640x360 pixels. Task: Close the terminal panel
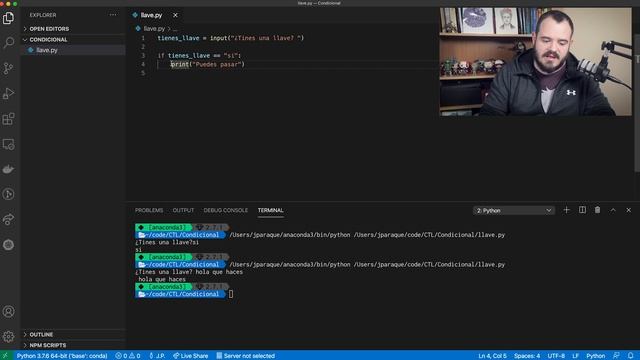[x=629, y=210]
